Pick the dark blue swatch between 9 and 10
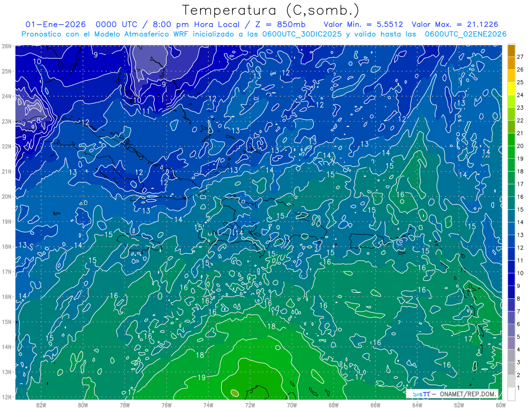The width and height of the screenshot is (532, 411). click(511, 279)
